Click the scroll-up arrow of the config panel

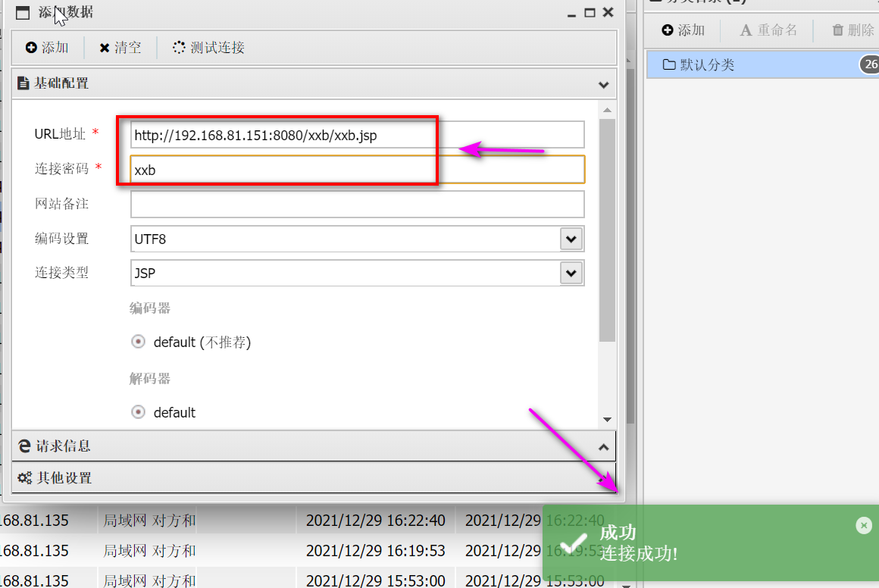tap(607, 111)
